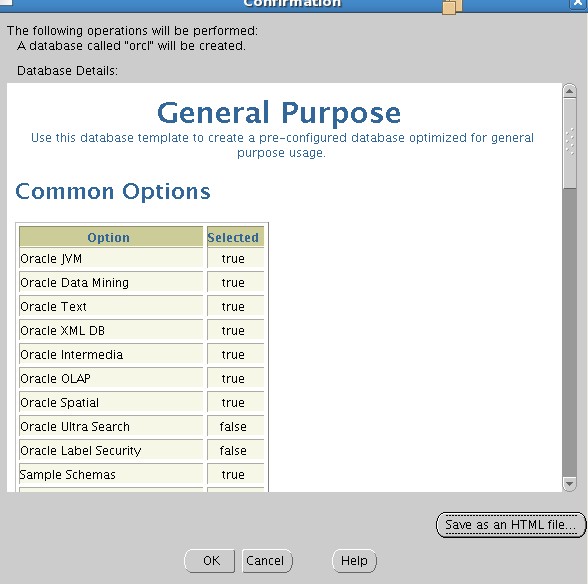
Task: Click the General Purpose heading
Action: (279, 113)
